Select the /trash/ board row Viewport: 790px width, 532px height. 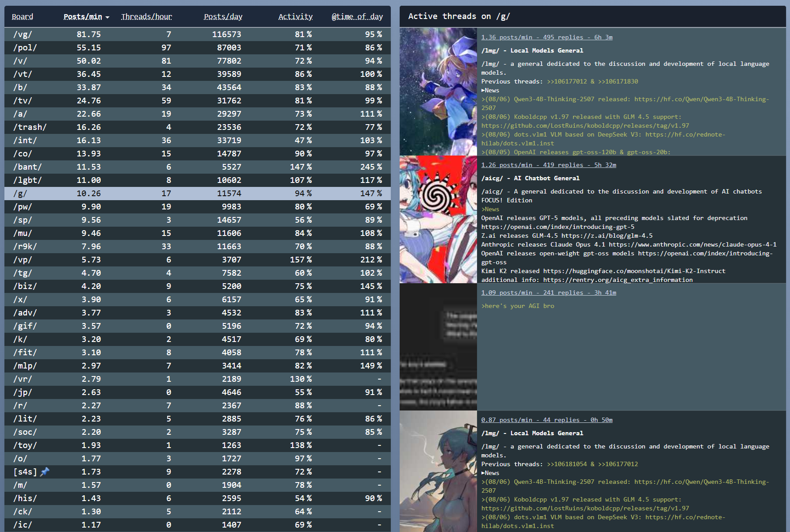pyautogui.click(x=198, y=127)
